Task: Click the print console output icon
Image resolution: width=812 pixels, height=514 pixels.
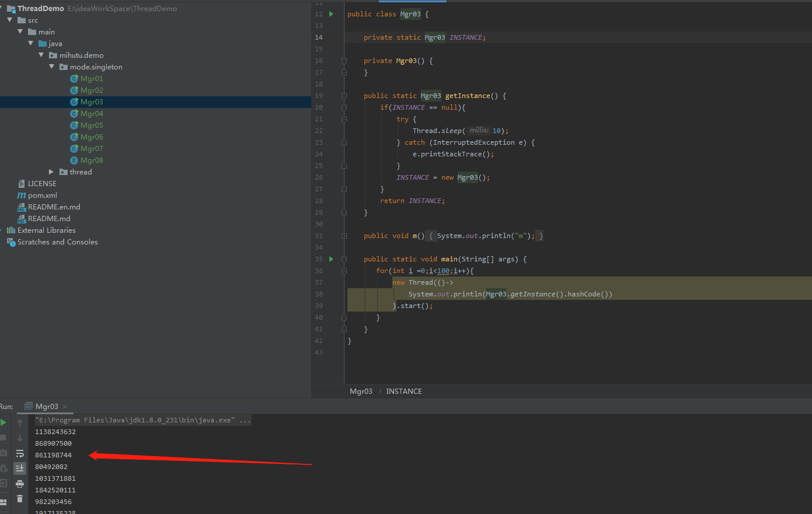Action: tap(20, 484)
